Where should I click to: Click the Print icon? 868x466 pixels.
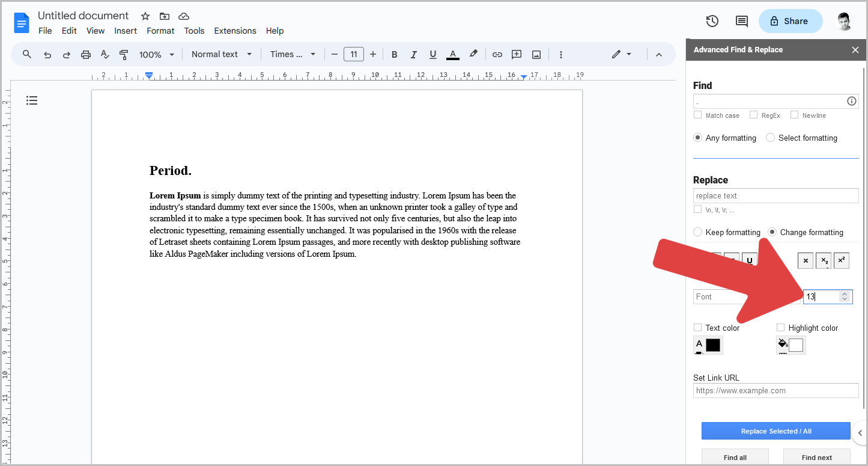coord(85,54)
